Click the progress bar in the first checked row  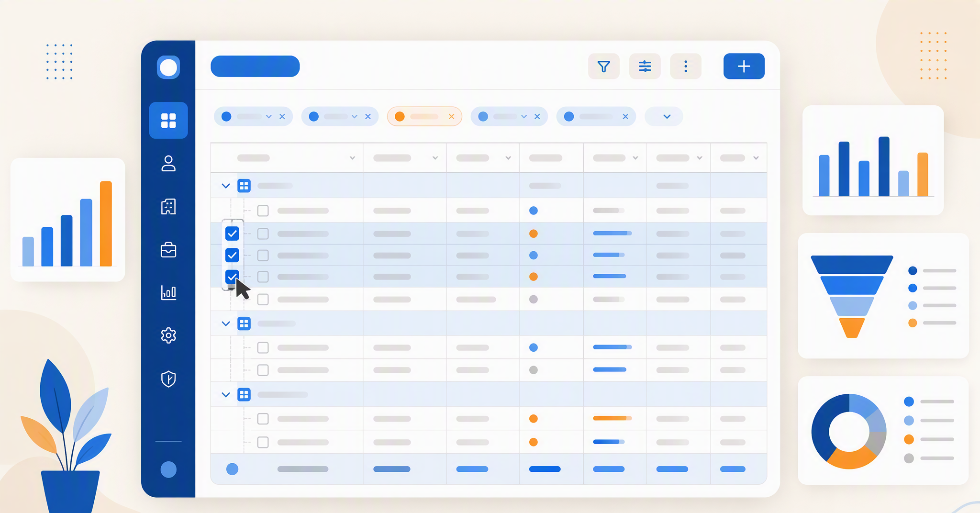[x=612, y=233]
